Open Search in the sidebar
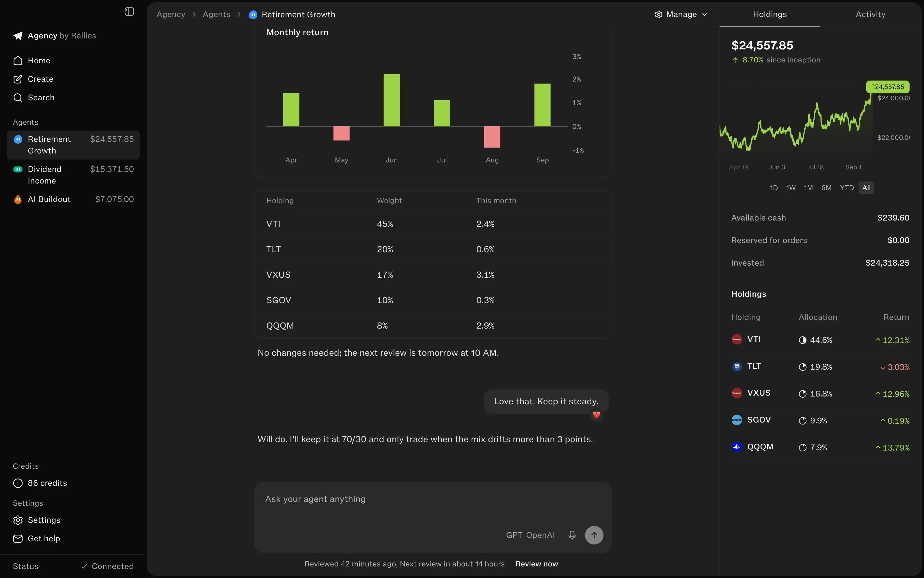 click(73, 97)
